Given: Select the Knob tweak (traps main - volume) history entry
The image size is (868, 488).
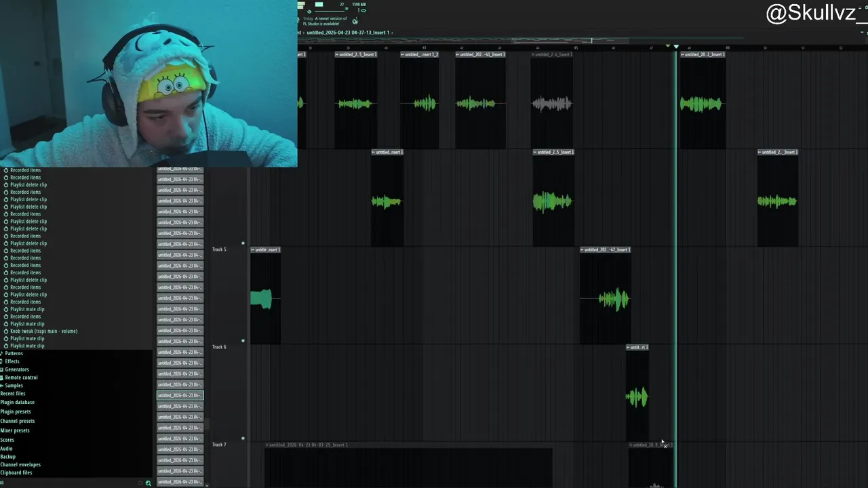Looking at the screenshot, I should tap(43, 331).
